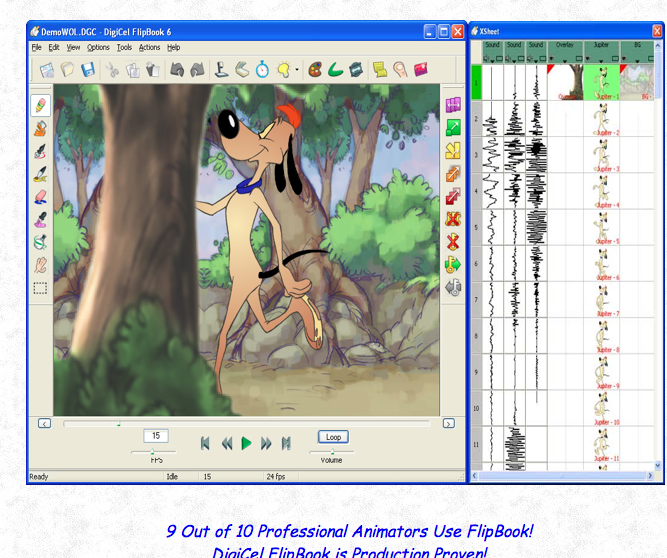Toggle the third Sound column header box
The image size is (667, 558).
[543, 58]
